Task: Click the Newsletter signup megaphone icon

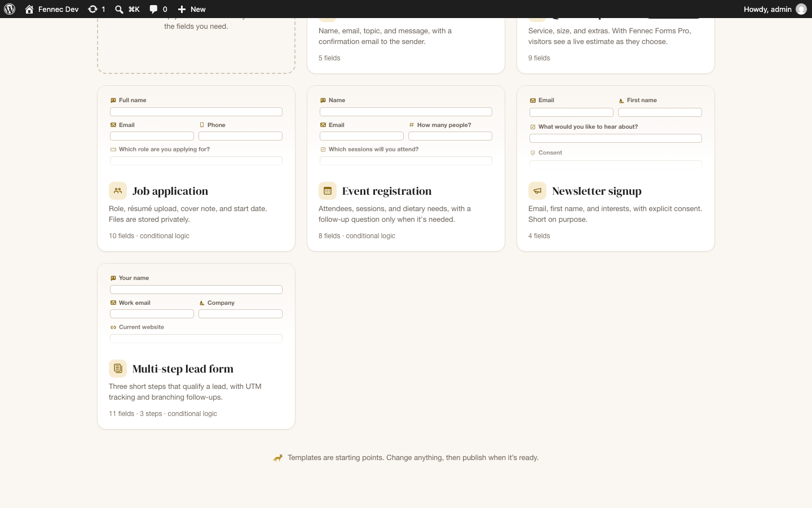Action: [537, 191]
